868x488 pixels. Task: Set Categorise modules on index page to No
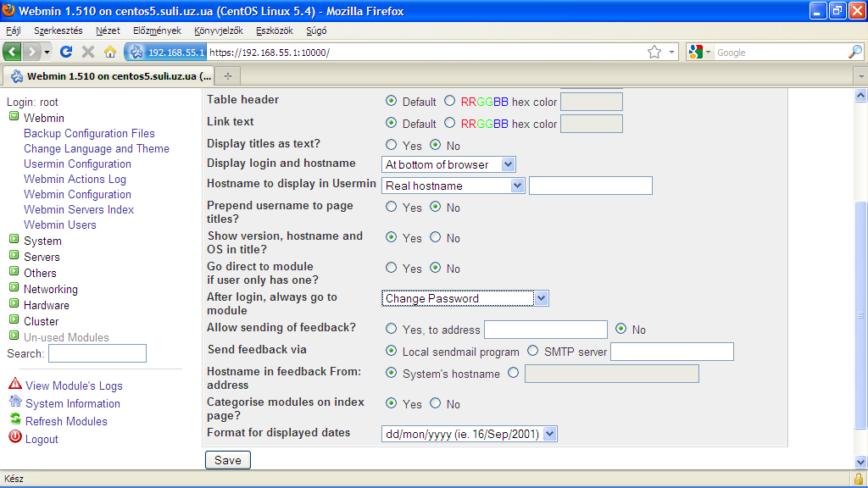[436, 404]
